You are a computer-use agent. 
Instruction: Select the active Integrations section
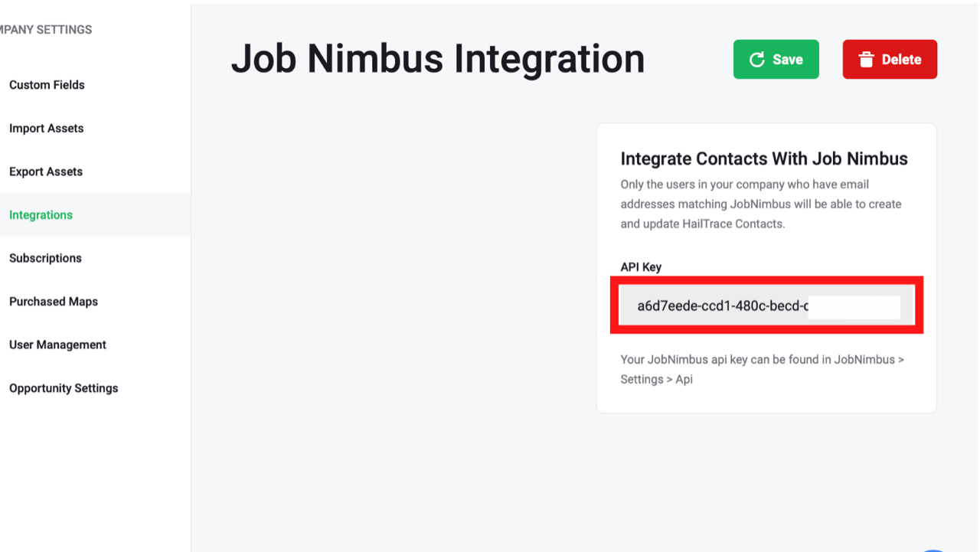41,214
